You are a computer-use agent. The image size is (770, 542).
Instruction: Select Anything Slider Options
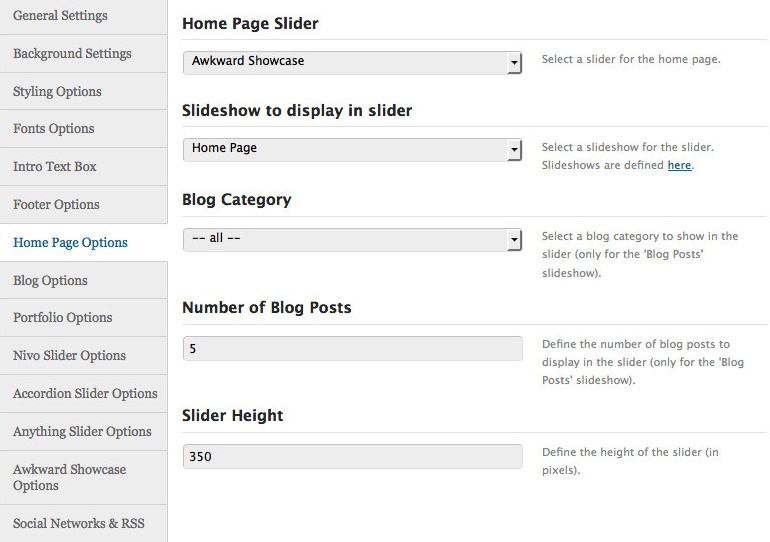pyautogui.click(x=83, y=432)
